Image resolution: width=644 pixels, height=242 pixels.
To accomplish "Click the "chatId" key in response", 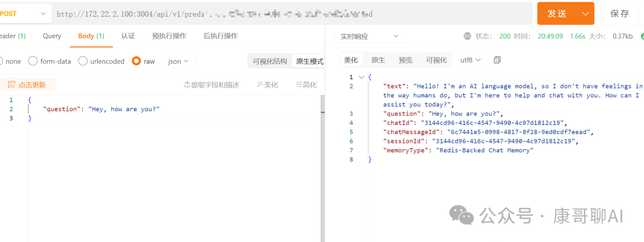I will [397, 122].
